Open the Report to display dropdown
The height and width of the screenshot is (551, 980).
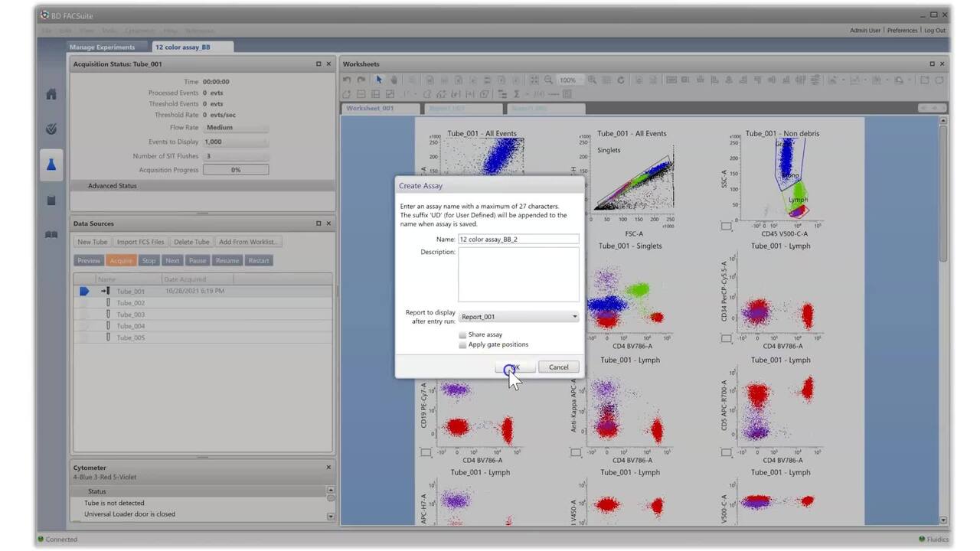518,317
